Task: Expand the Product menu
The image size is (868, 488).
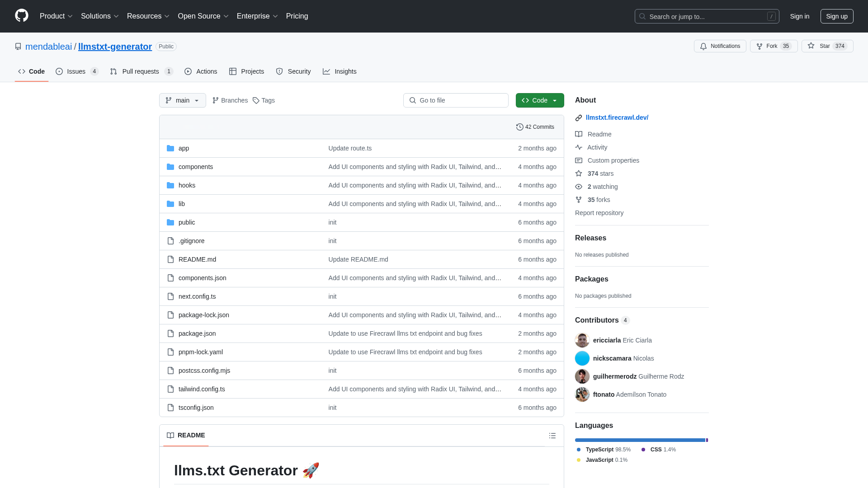Action: click(x=56, y=16)
